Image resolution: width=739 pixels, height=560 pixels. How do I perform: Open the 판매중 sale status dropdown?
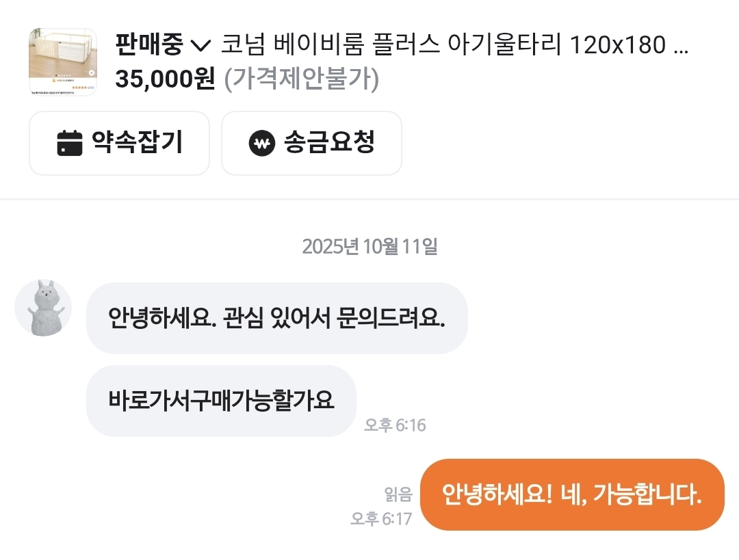click(x=149, y=46)
